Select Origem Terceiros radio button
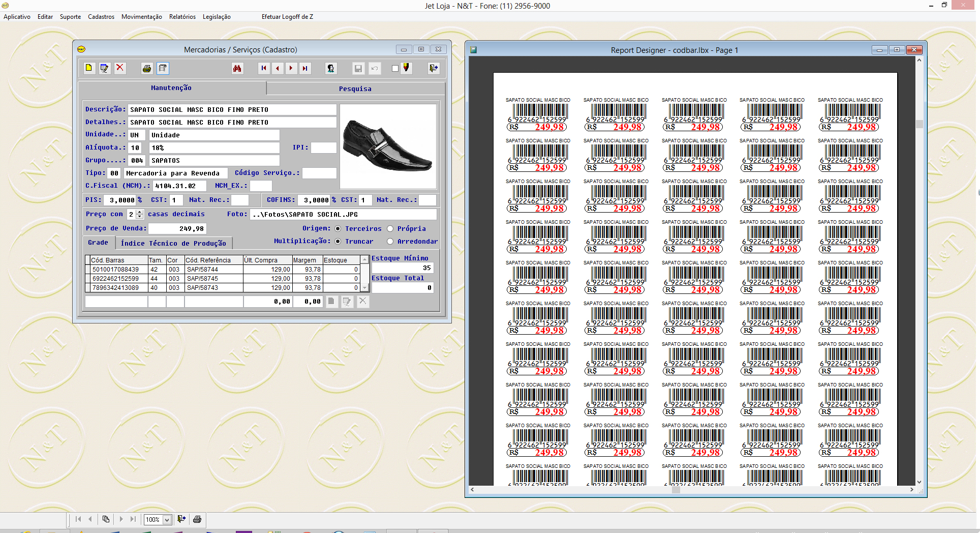The image size is (980, 533). pyautogui.click(x=338, y=229)
